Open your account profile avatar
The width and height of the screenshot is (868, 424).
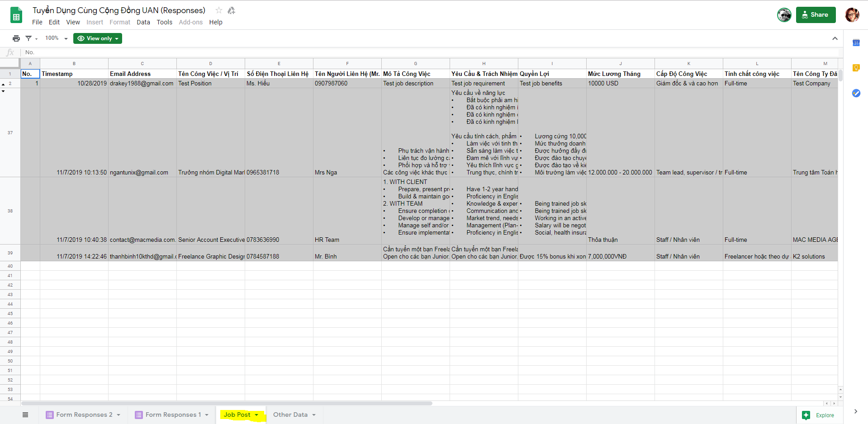(852, 15)
